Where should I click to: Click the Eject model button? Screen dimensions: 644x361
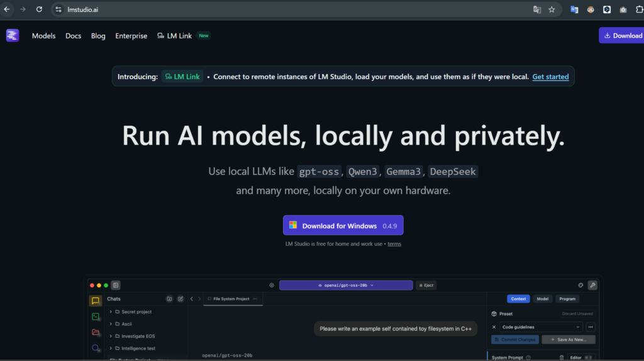pos(426,285)
